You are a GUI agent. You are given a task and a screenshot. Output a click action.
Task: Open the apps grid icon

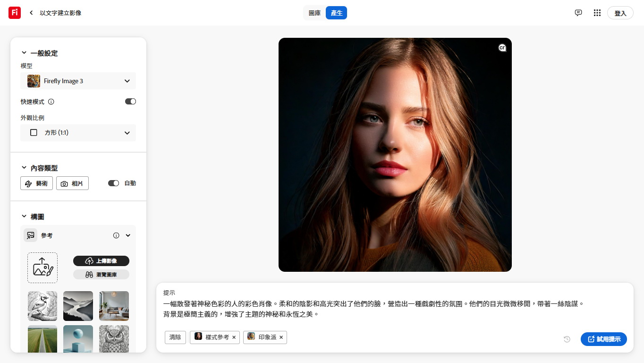(x=597, y=13)
